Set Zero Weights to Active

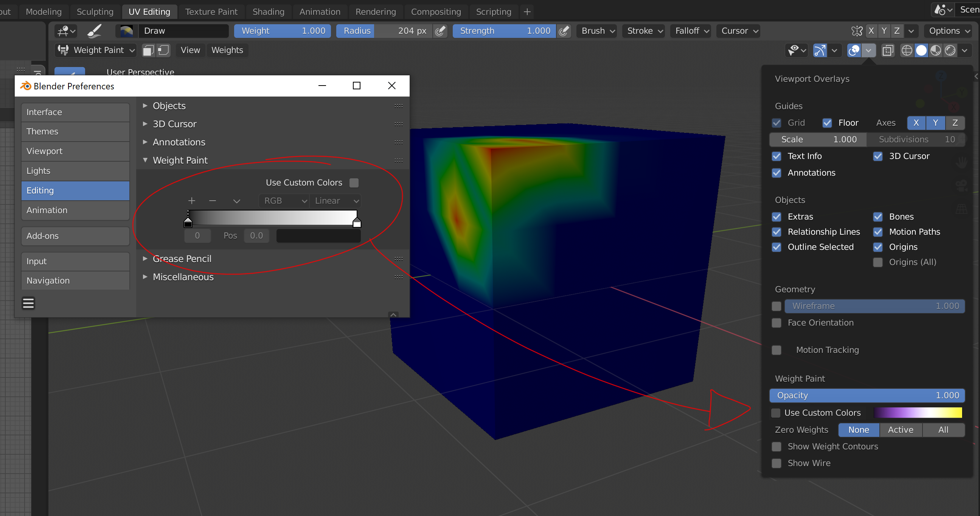[901, 430]
